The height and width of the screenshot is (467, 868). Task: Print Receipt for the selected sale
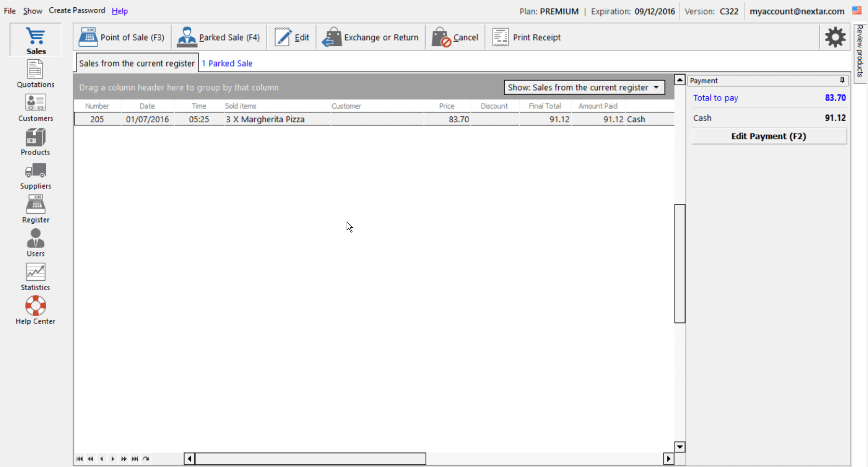tap(527, 37)
